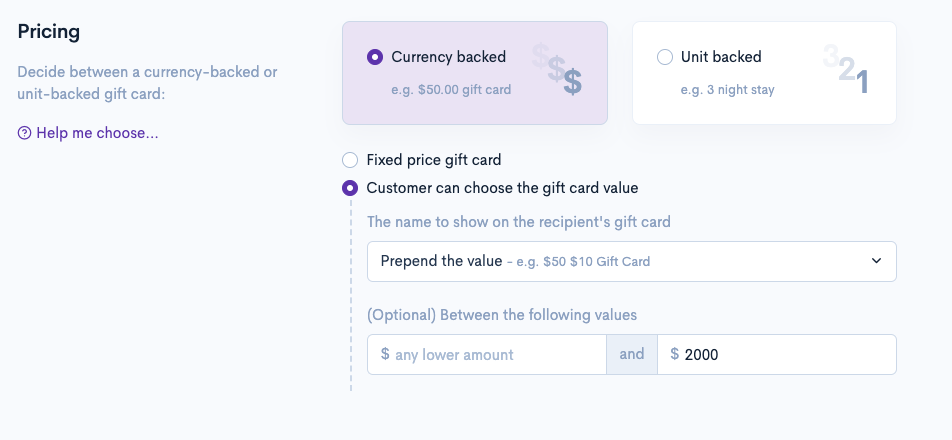Screen dimensions: 952x440
Task: Click the Currency backed card title text
Action: point(449,57)
